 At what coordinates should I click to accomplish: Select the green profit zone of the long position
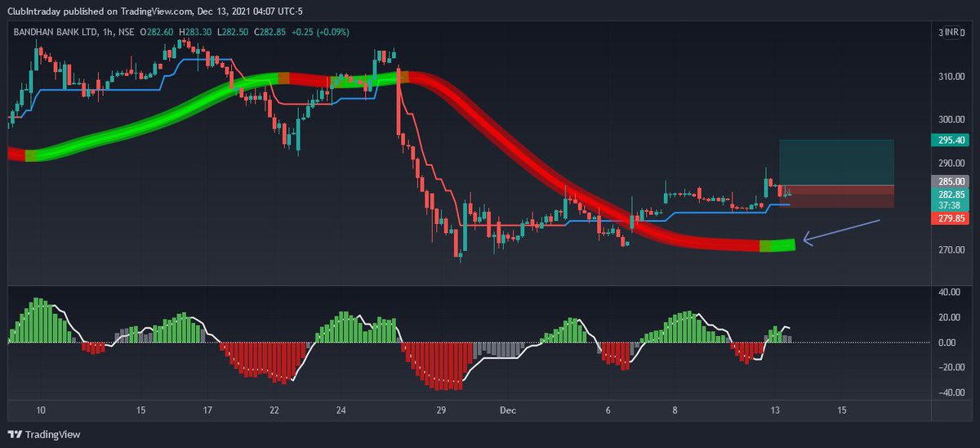(x=836, y=162)
